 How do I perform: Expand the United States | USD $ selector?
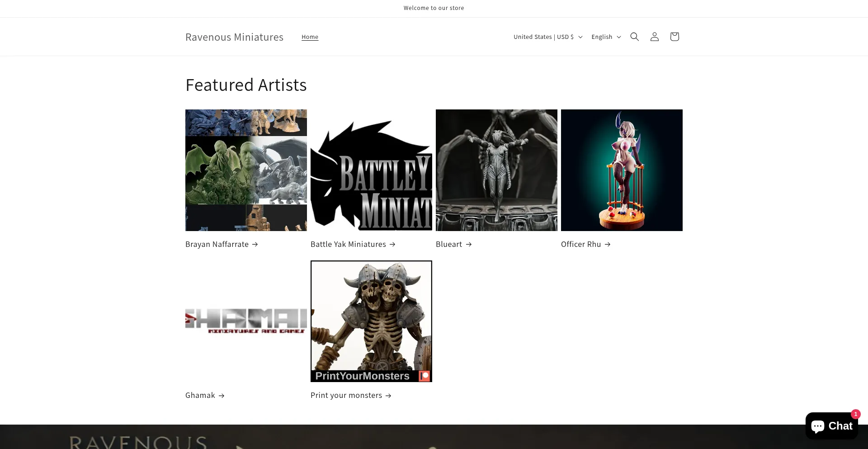click(548, 37)
